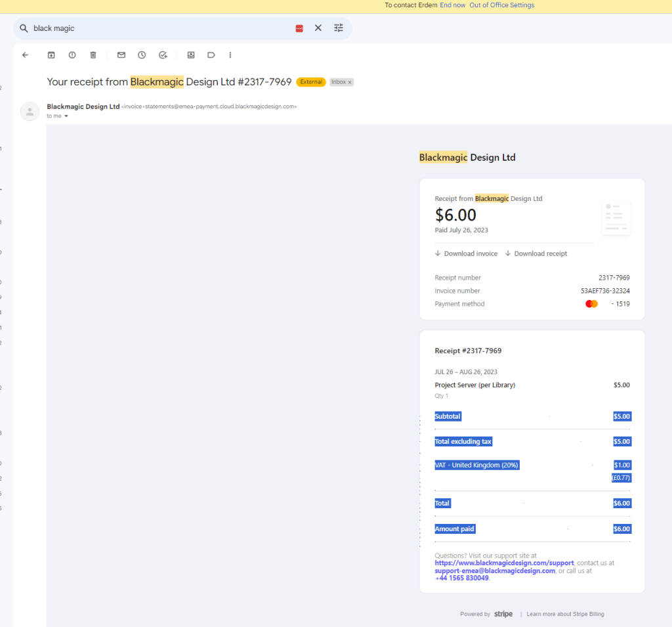The image size is (672, 627).
Task: Click the Receipt number label
Action: pyautogui.click(x=457, y=278)
